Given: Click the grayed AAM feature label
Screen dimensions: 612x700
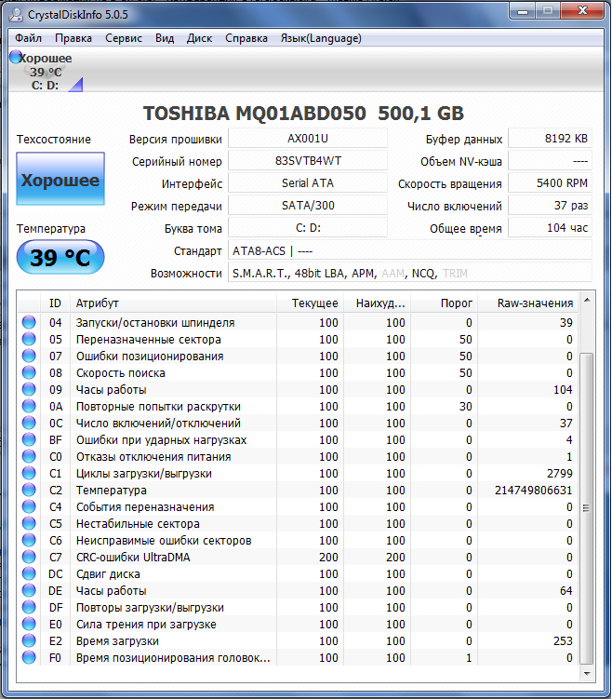Looking at the screenshot, I should point(393,274).
